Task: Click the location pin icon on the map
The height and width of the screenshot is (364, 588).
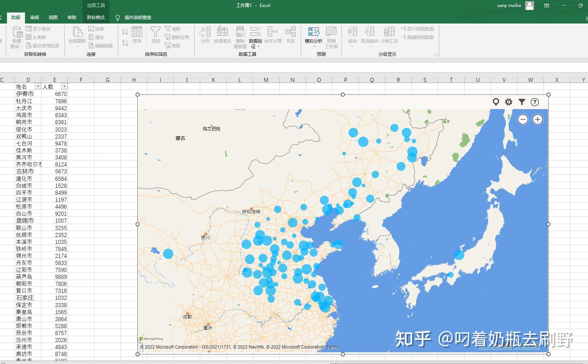Action: coord(495,102)
